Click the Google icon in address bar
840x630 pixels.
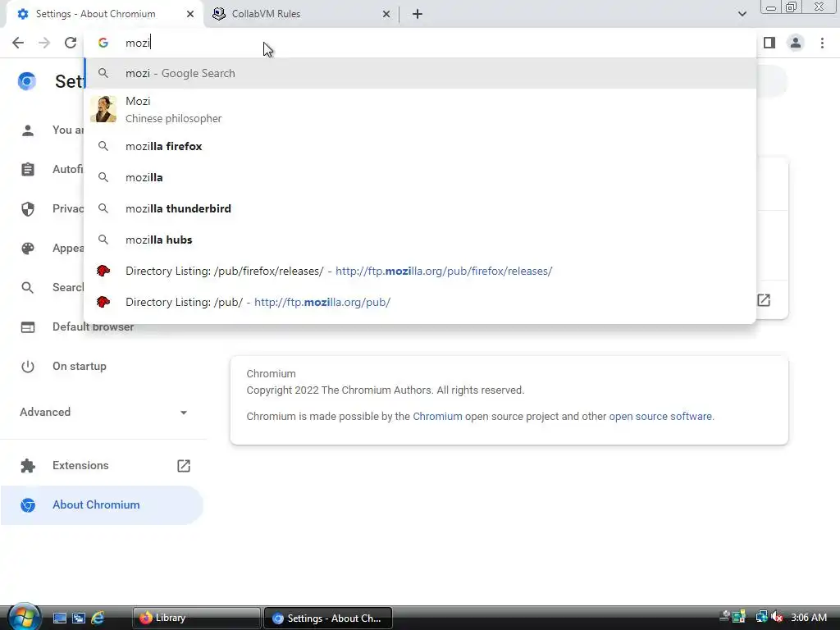pos(103,43)
